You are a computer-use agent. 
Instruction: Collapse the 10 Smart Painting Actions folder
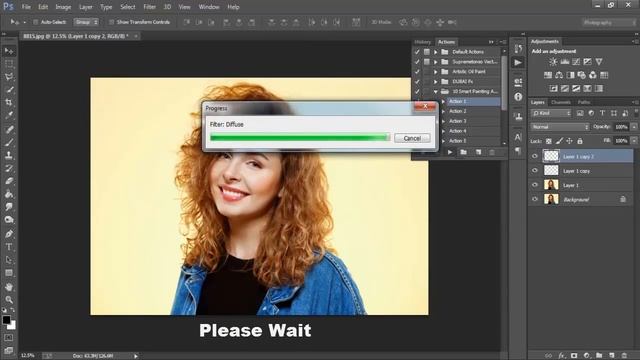pyautogui.click(x=436, y=91)
